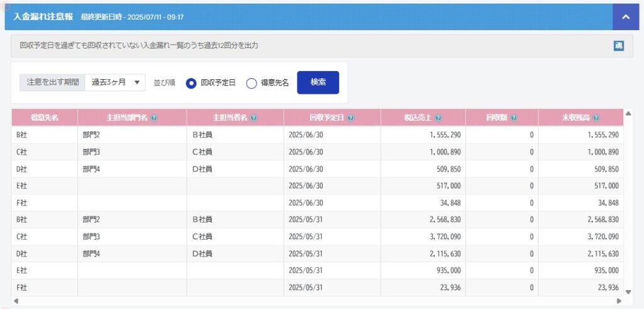Select the 得意先名 sort radio button
Image resolution: width=644 pixels, height=309 pixels.
pyautogui.click(x=252, y=83)
